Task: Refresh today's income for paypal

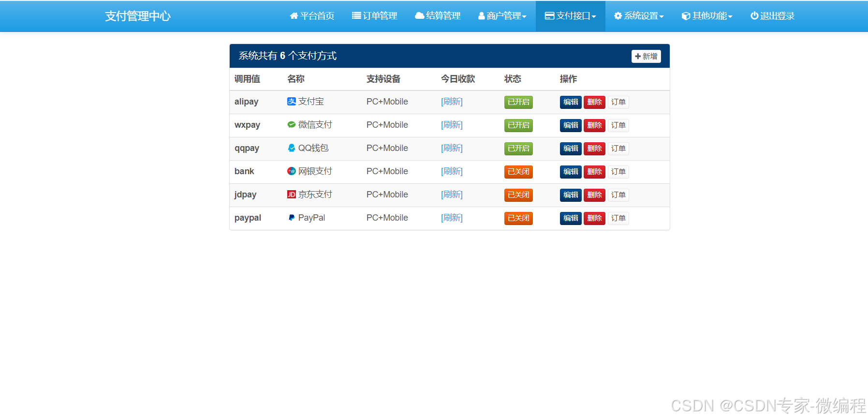Action: click(x=452, y=218)
